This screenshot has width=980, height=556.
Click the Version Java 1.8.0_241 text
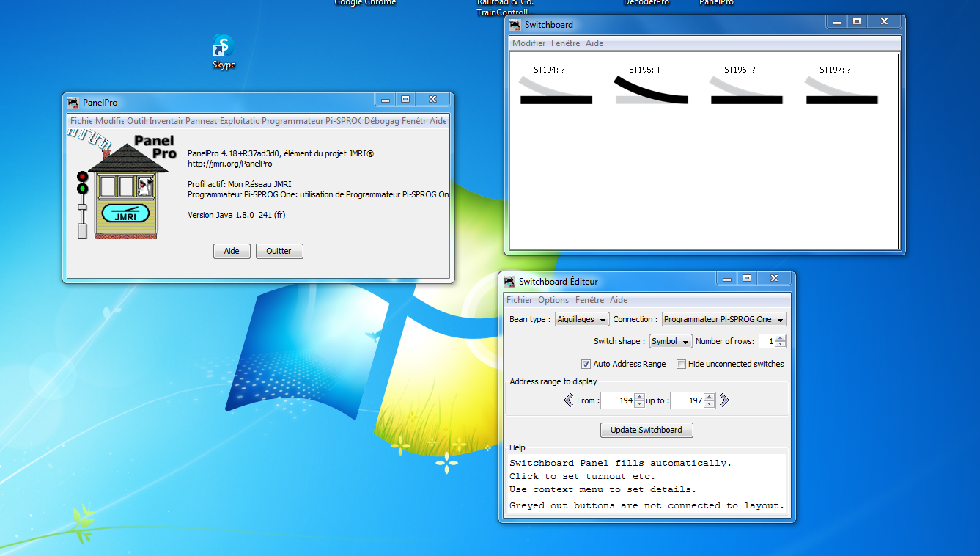tap(237, 215)
